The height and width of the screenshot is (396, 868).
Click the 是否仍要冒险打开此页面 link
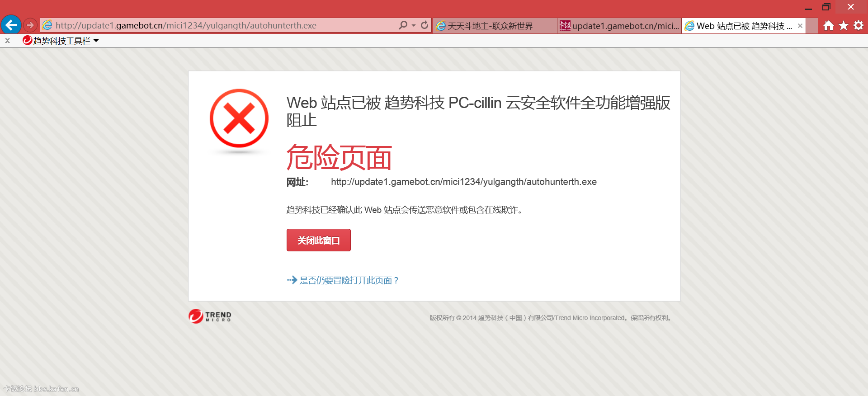349,280
